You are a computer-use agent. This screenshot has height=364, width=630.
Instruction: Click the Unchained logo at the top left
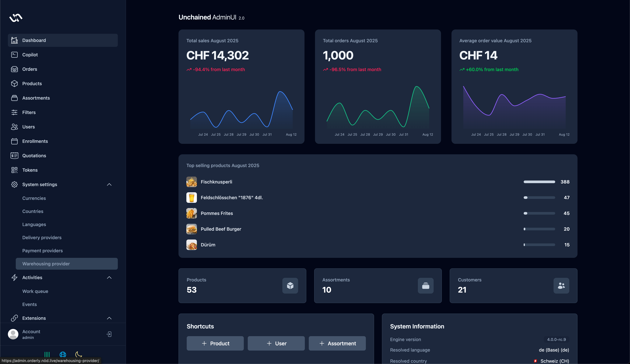point(15,18)
